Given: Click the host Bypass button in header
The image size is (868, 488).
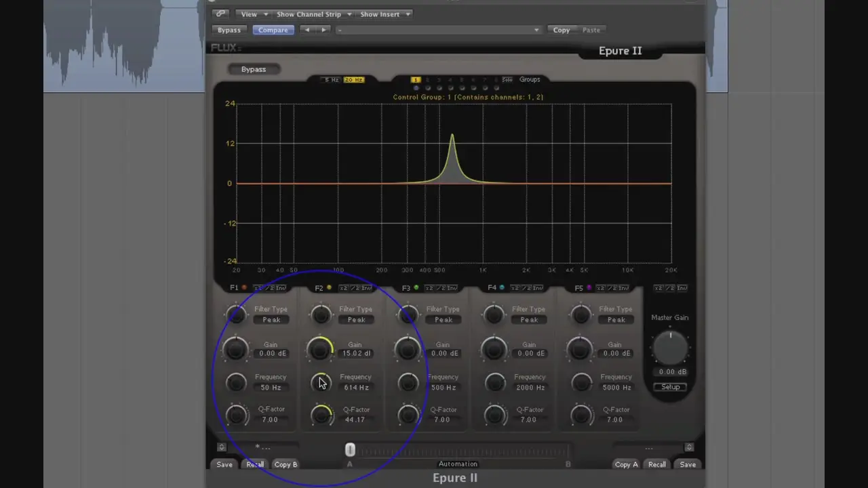Looking at the screenshot, I should point(229,30).
